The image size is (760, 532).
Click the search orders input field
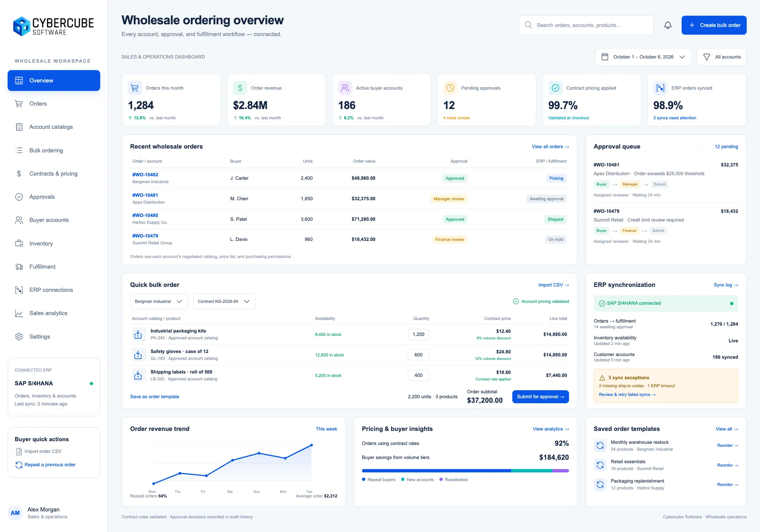click(586, 25)
